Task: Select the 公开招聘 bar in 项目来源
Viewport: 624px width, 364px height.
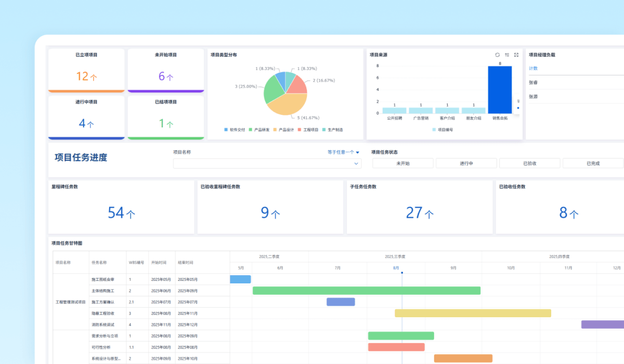Action: coord(395,110)
